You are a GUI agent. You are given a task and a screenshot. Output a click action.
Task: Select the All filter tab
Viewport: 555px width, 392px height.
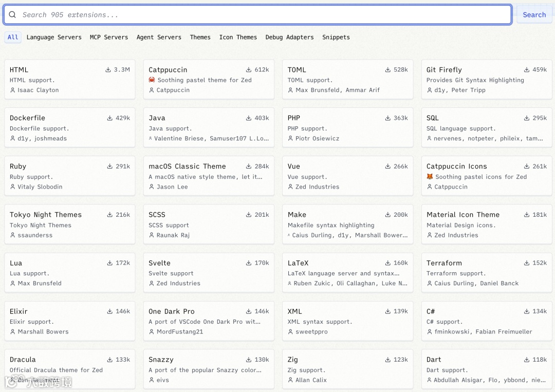click(13, 37)
